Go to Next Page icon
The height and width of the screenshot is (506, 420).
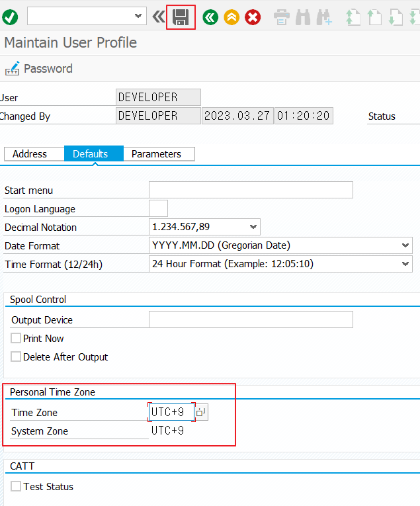[x=396, y=17]
